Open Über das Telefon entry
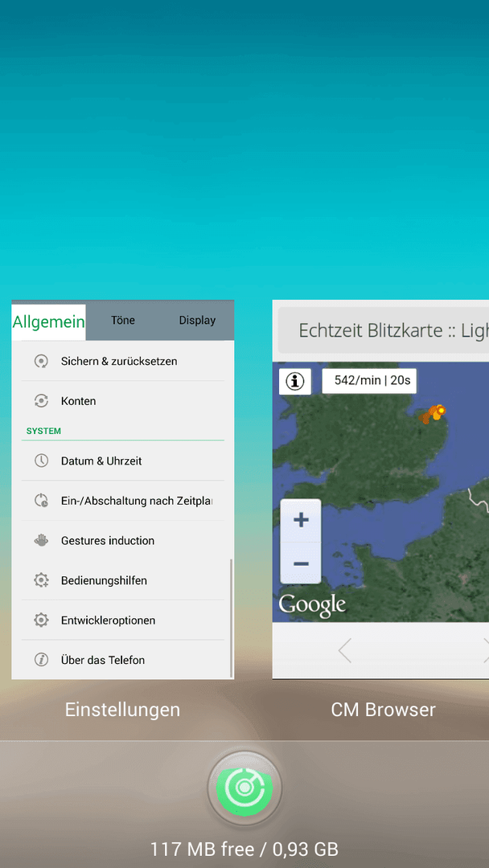 (x=123, y=660)
